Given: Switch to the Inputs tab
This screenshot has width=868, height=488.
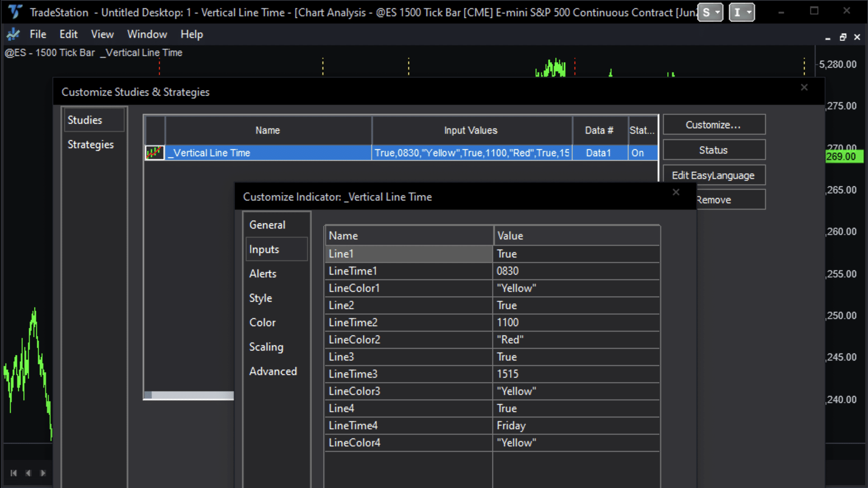Looking at the screenshot, I should coord(276,249).
